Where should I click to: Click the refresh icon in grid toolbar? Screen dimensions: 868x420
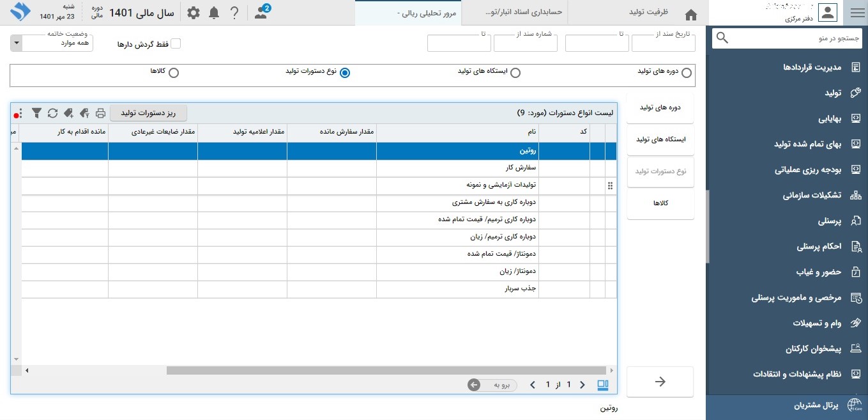(52, 113)
